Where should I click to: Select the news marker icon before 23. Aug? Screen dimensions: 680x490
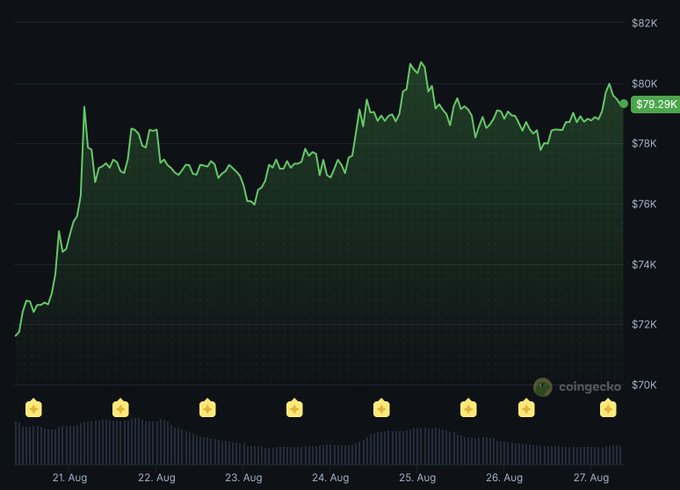207,408
